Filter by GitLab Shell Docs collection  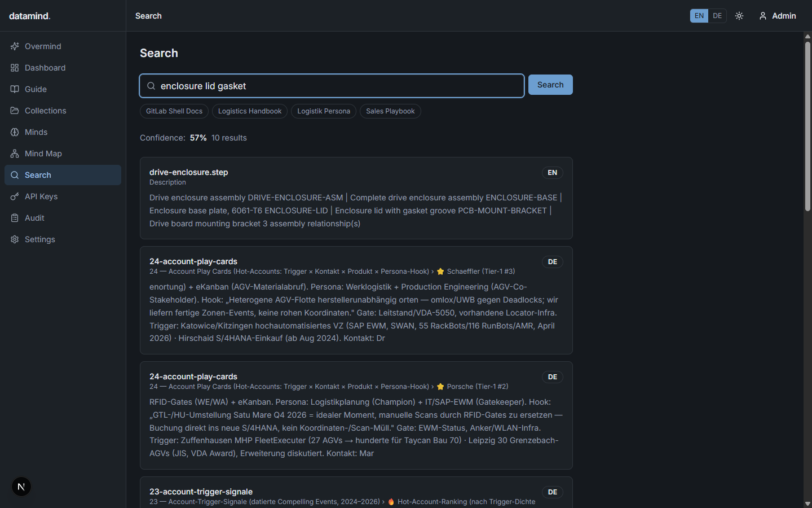[174, 111]
